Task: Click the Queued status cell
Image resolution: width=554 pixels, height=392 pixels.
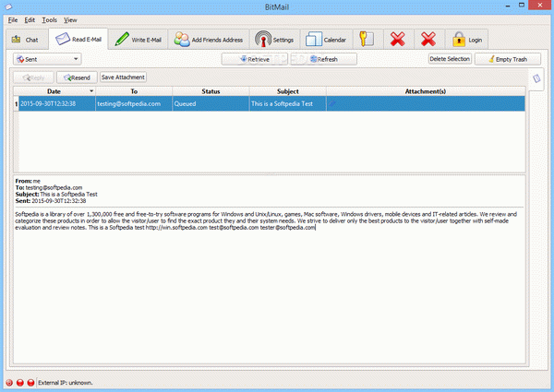Action: pyautogui.click(x=211, y=103)
